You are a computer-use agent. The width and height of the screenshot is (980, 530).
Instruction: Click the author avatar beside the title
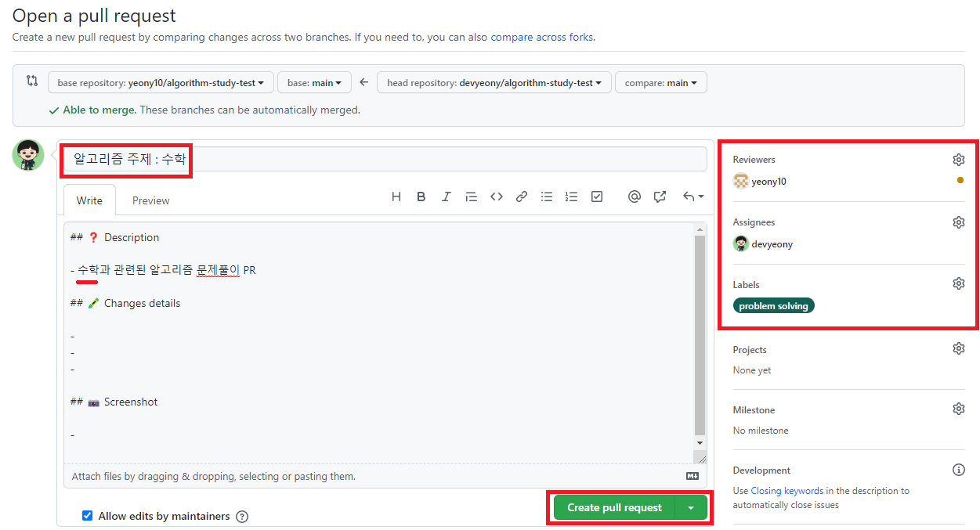pos(28,155)
